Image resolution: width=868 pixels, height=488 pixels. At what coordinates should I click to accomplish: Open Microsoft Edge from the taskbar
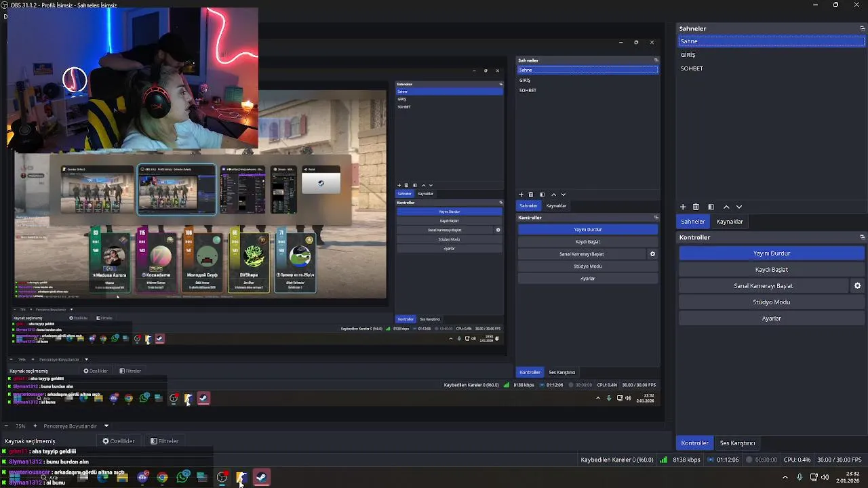pyautogui.click(x=102, y=477)
